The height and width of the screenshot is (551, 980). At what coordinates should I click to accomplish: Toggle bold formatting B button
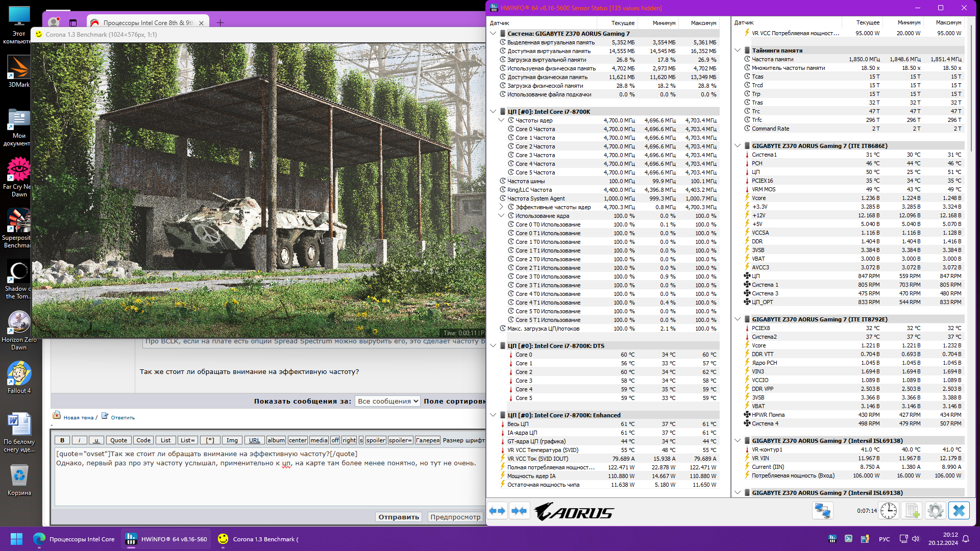[x=62, y=440]
